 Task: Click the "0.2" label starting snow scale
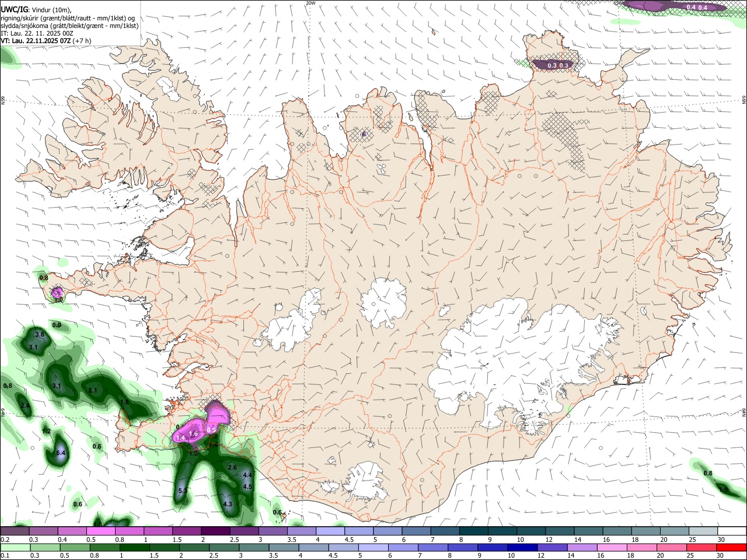[x=5, y=540]
